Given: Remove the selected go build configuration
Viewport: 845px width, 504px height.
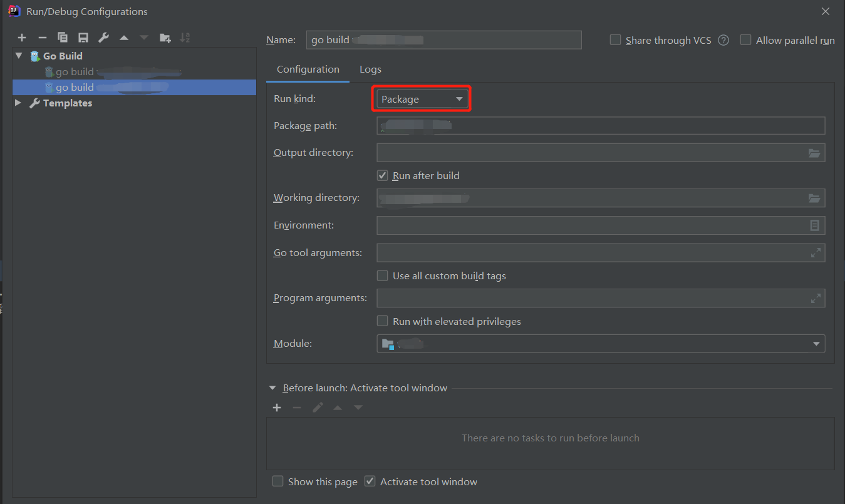Looking at the screenshot, I should point(41,37).
